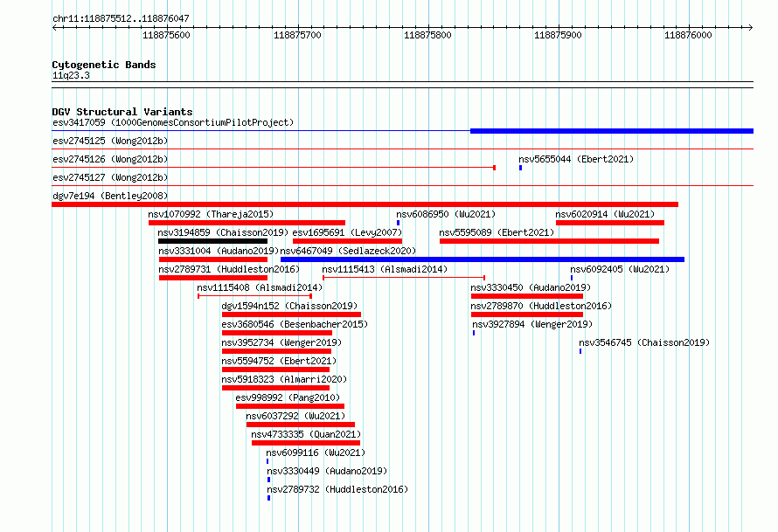
Task: Click nsv6092405 (Wu2021) label
Action: pyautogui.click(x=620, y=269)
